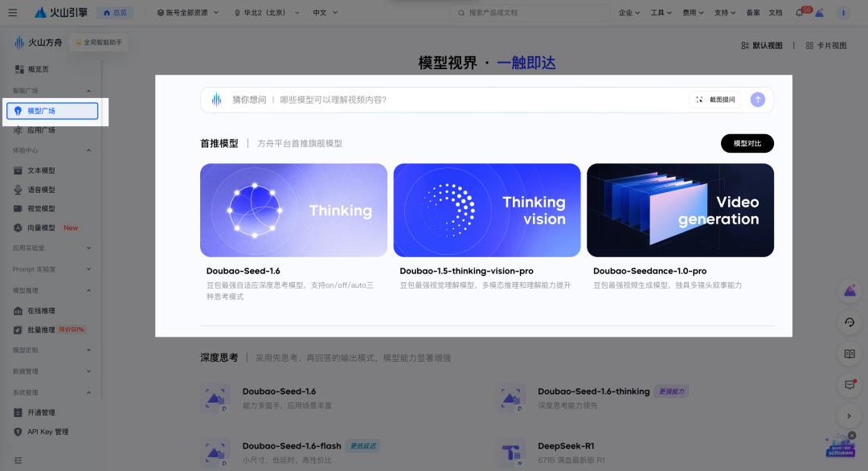Open the floating assistant icon on right

tap(850, 291)
